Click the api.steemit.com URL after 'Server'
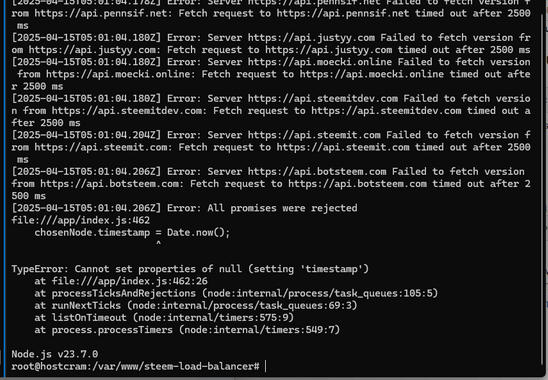 (314, 135)
